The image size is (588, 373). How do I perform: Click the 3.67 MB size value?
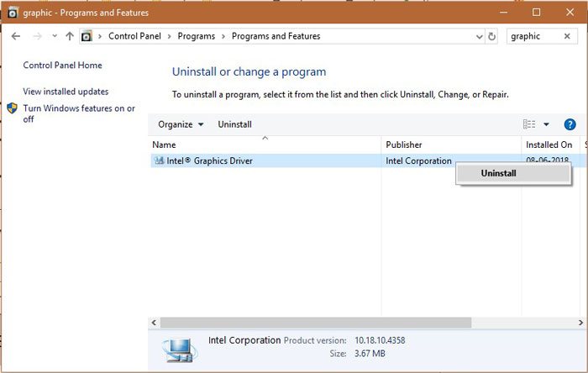pyautogui.click(x=370, y=354)
